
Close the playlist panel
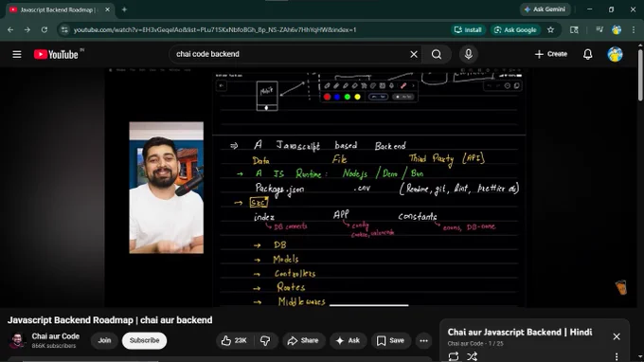coord(617,336)
